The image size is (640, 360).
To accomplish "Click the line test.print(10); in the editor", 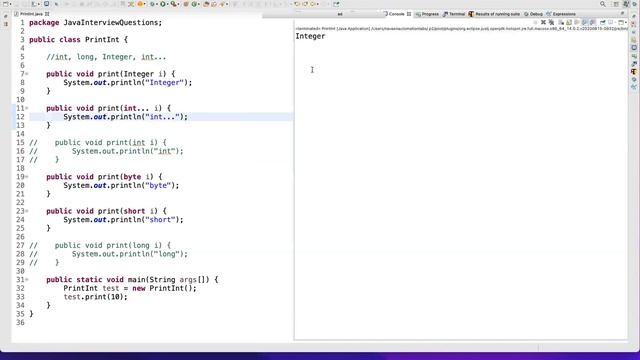I will 96,297.
